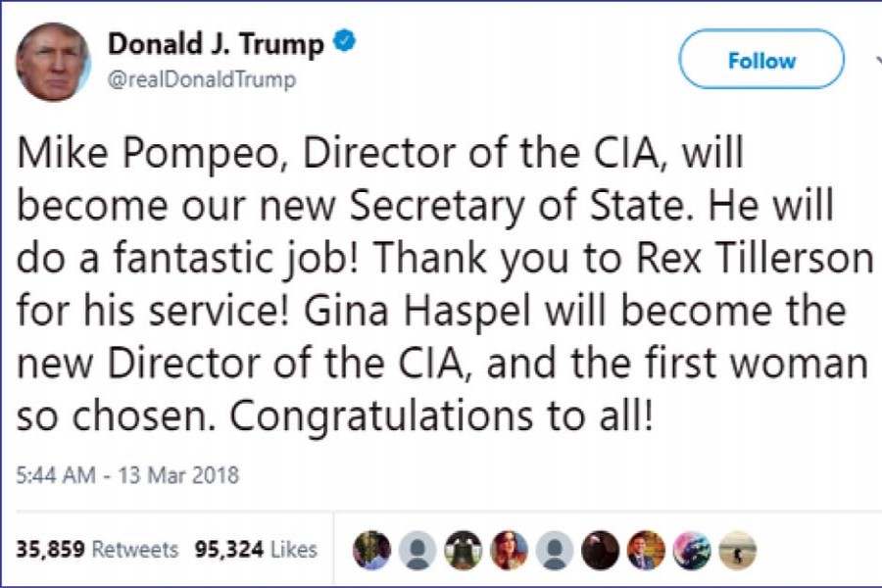View the 95,324 Likes list

pyautogui.click(x=256, y=550)
